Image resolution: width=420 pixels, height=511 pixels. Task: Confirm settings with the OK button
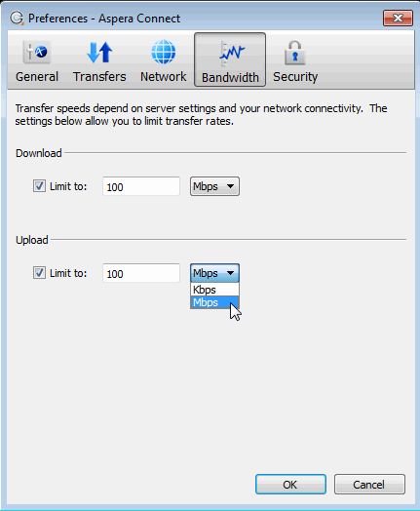tap(290, 485)
